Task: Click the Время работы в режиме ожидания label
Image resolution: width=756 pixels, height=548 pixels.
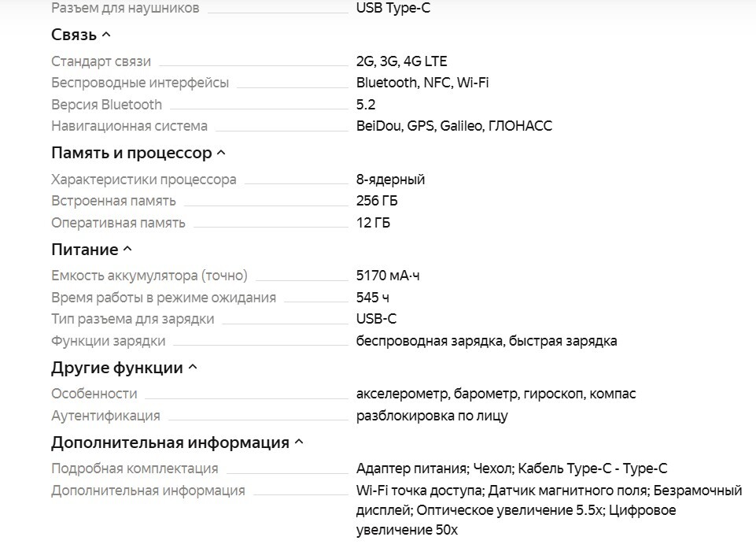Action: pos(163,298)
